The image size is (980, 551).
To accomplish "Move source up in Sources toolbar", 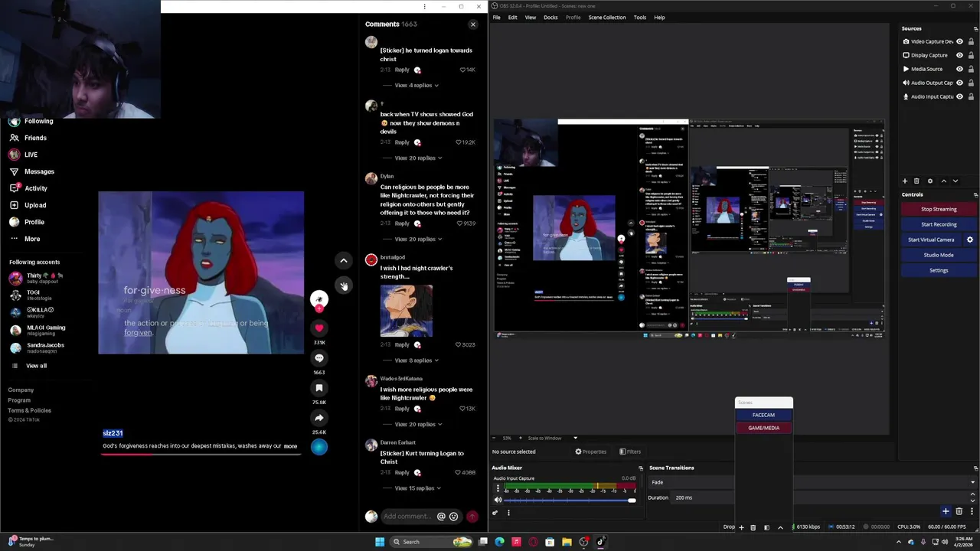I will 943,181.
